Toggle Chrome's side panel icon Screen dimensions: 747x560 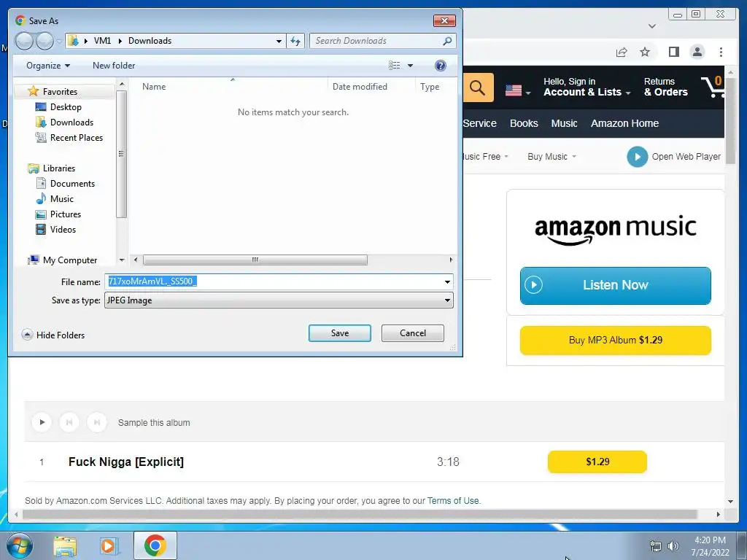(x=673, y=52)
